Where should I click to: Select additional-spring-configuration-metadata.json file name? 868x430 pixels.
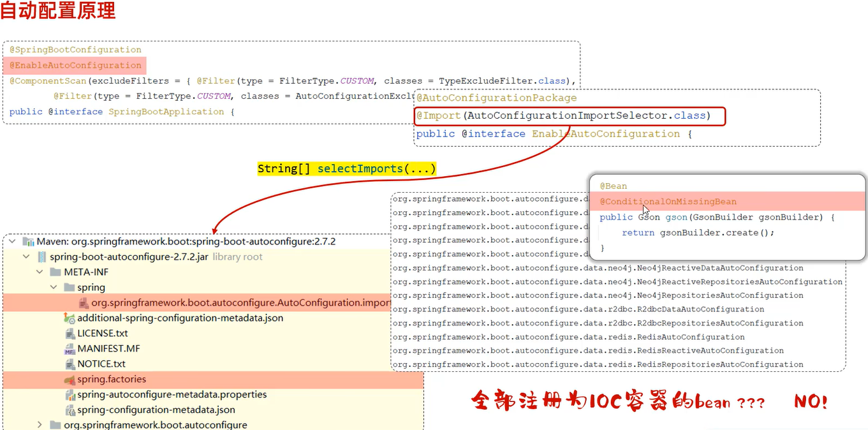(x=180, y=318)
